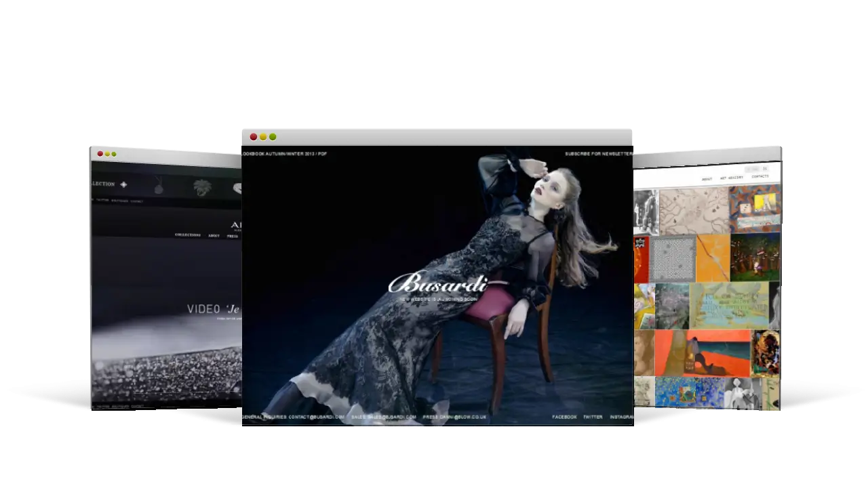Image resolution: width=868 pixels, height=488 pixels.
Task: Open the Lookbook Autumn/Winter 2013 PDF link
Action: pyautogui.click(x=285, y=154)
